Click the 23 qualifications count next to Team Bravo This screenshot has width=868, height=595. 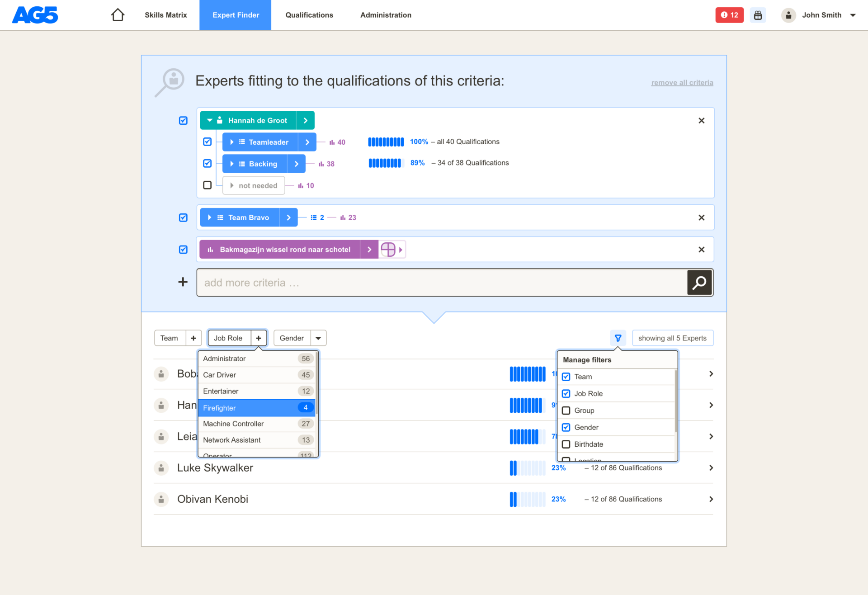pos(348,217)
